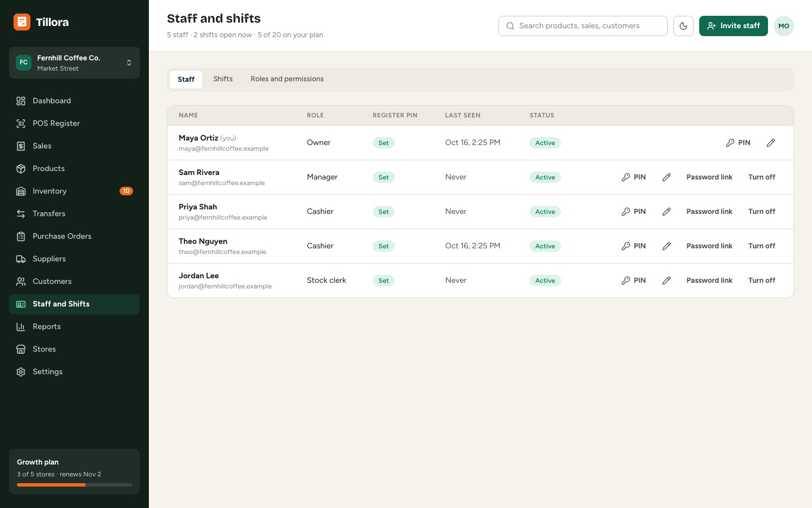Open Settings in the sidebar
Viewport: 812px width, 508px height.
click(x=74, y=372)
